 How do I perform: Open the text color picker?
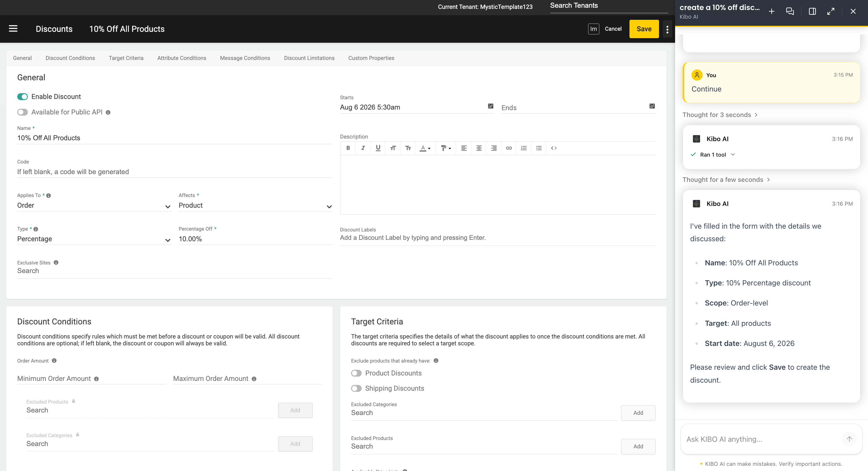point(425,148)
